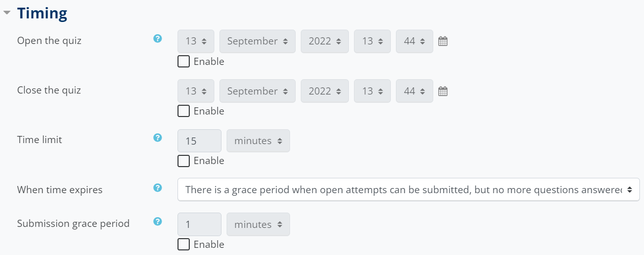Screen dimensions: 644x255
Task: Open day dropdown for Open the quiz
Action: tap(196, 41)
